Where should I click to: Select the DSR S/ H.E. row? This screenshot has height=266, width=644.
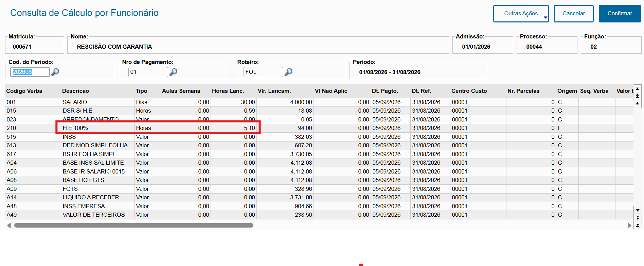[x=319, y=111]
